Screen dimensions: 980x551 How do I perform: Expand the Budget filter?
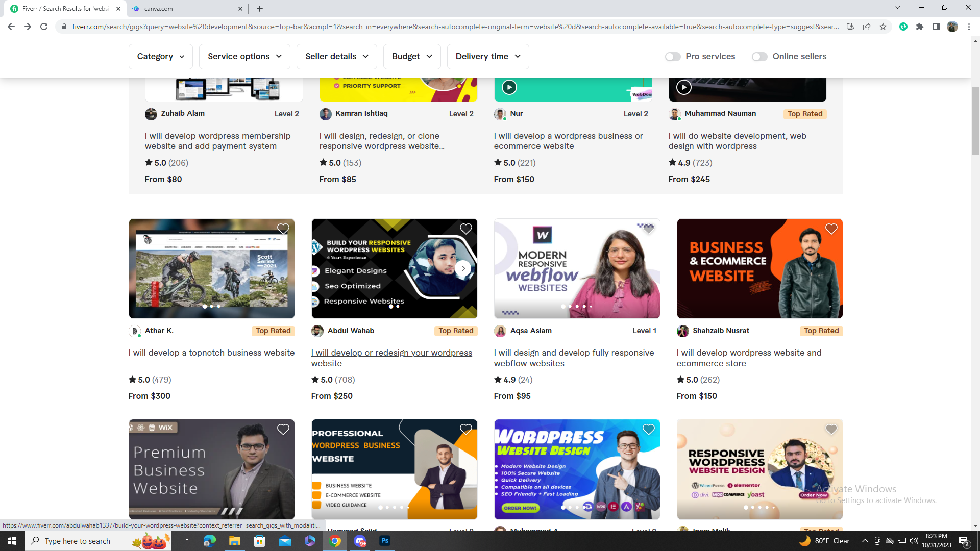coord(411,56)
